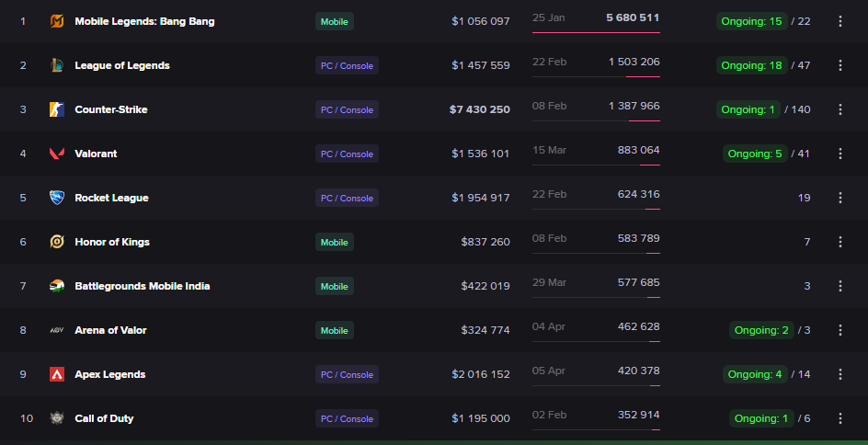Open the three-dot menu for Honor of Kings

839,242
